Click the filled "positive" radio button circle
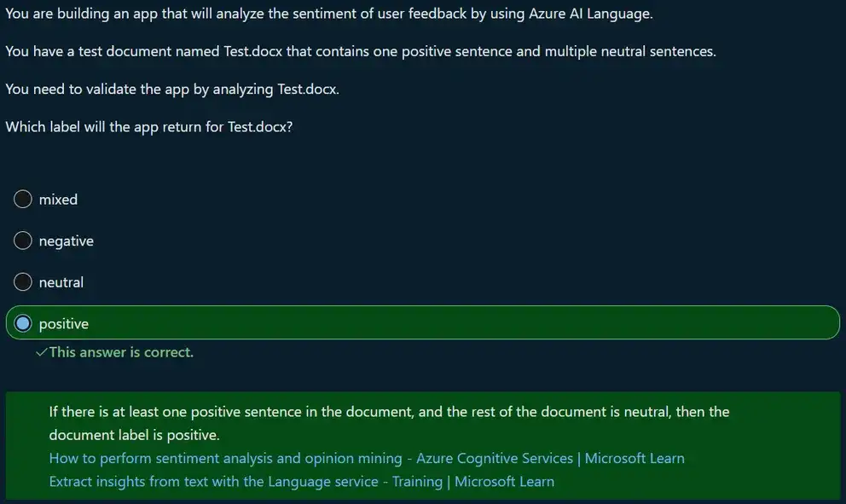Viewport: 846px width, 504px height. [23, 324]
